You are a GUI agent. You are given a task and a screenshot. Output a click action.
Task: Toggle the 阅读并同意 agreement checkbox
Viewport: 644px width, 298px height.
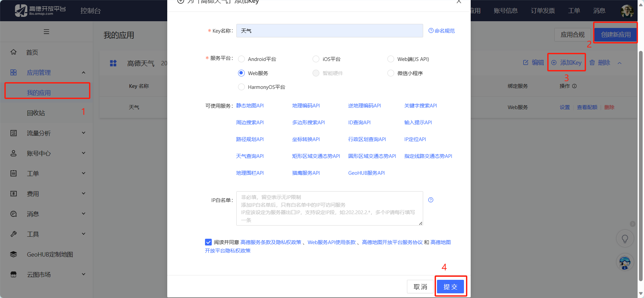[x=208, y=242]
